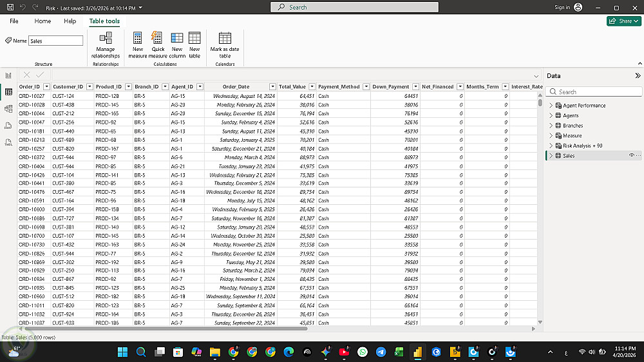
Task: Open Net_Financed column filter dropdown
Action: (x=460, y=86)
